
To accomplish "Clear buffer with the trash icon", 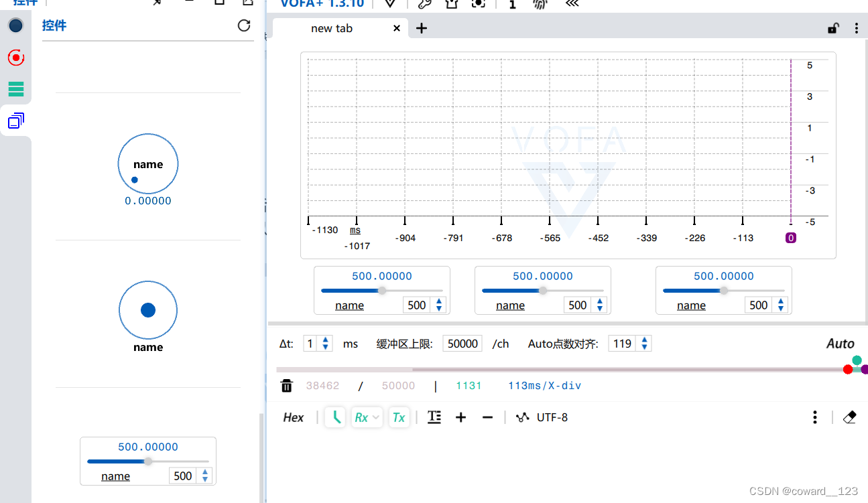I will click(x=287, y=386).
